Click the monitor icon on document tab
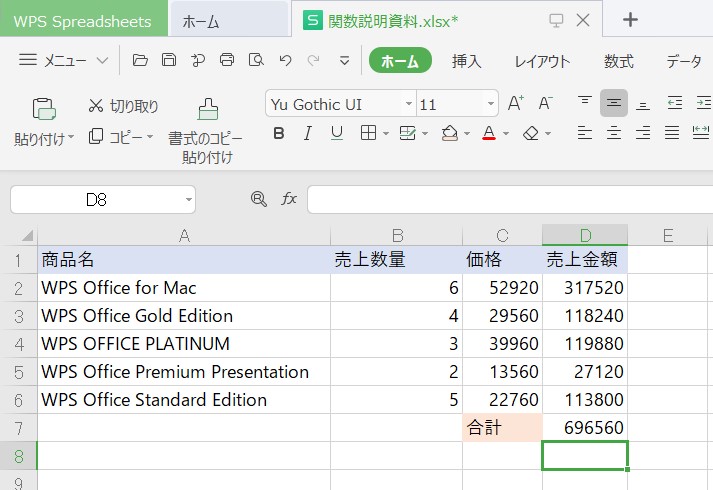Image resolution: width=713 pixels, height=490 pixels. (x=556, y=20)
